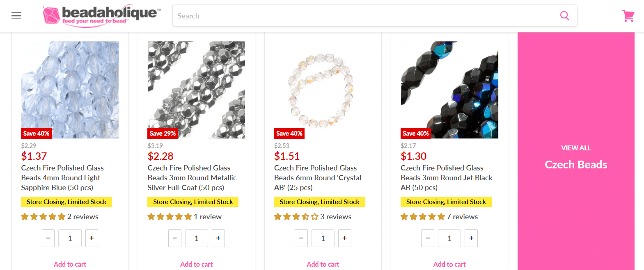Click the search magnifier icon
This screenshot has width=644, height=270.
(x=564, y=16)
